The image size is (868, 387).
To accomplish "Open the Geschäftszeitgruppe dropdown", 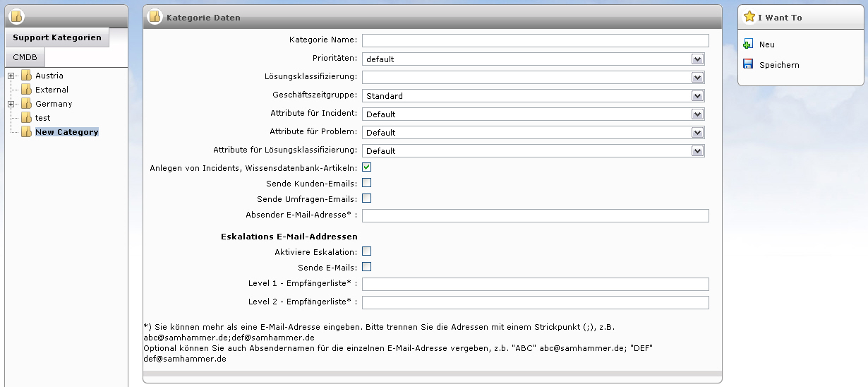I will coord(697,96).
